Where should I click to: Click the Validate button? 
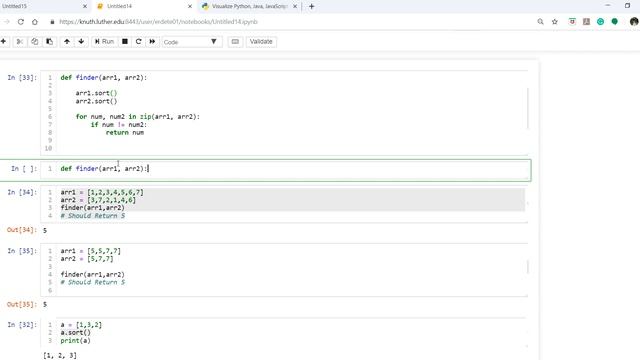coord(261,42)
